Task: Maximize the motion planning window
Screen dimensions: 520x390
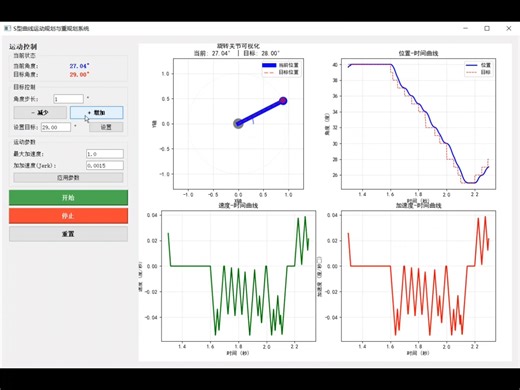Action: [x=487, y=28]
